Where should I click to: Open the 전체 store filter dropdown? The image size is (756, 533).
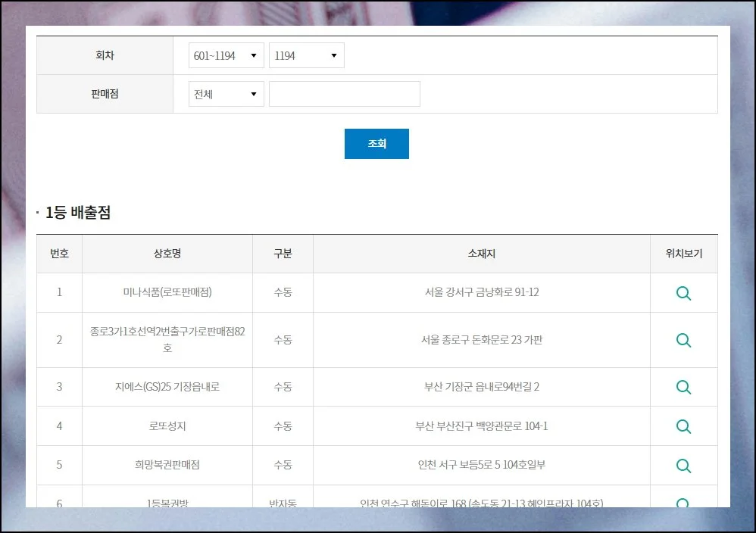tap(226, 95)
